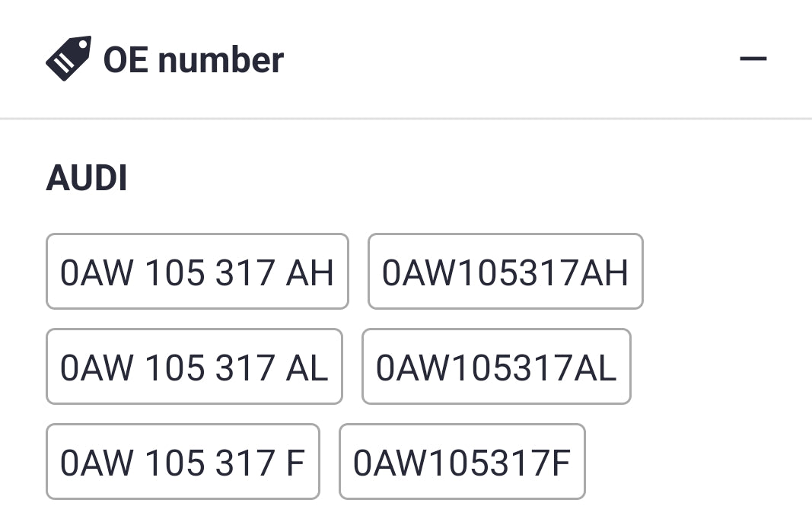This screenshot has height=522, width=812.
Task: Open the spaced OE number ending AL
Action: 194,367
